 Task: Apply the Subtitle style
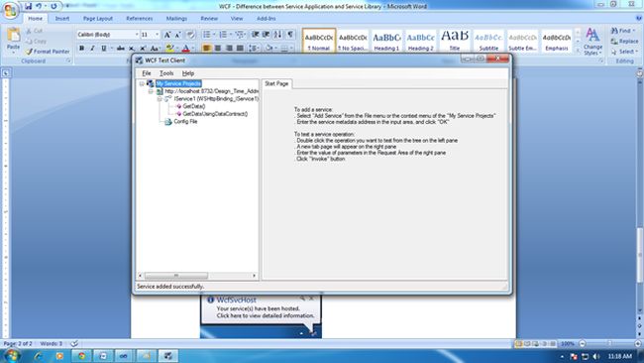[488, 41]
